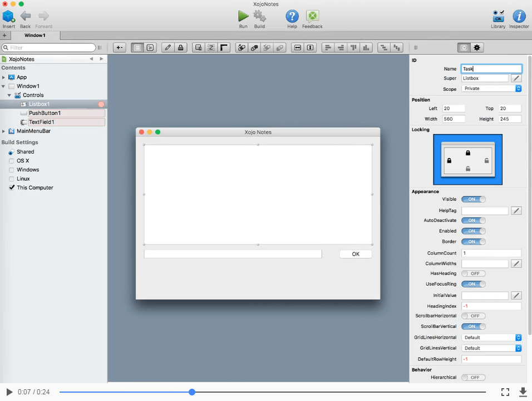Click the Name field containing Task
This screenshot has height=401, width=532.
491,69
